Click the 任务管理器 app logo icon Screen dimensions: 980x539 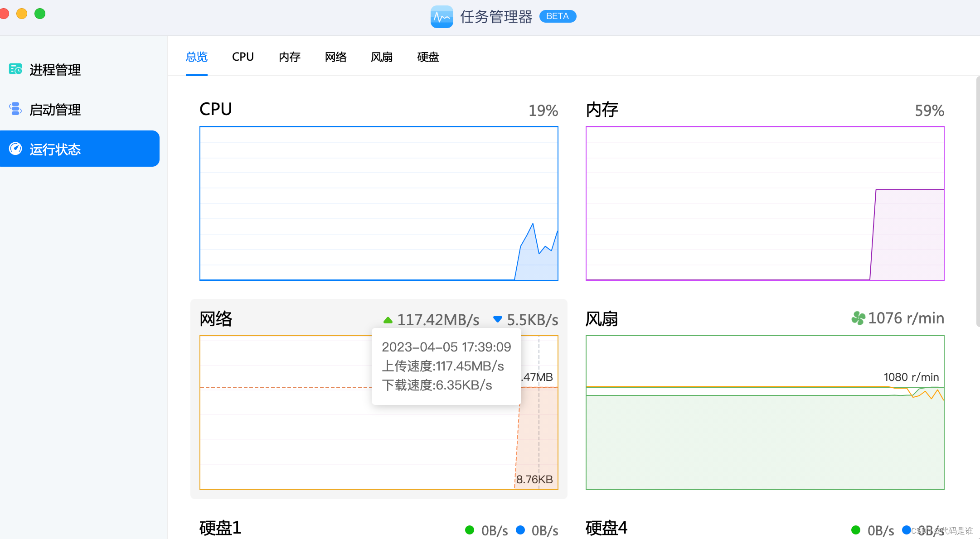(x=441, y=17)
